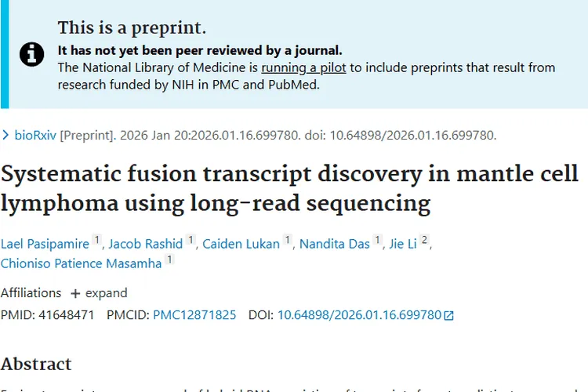Expand the bioRxiv journal chevron
Screen dimensions: 588x392
pyautogui.click(x=6, y=135)
